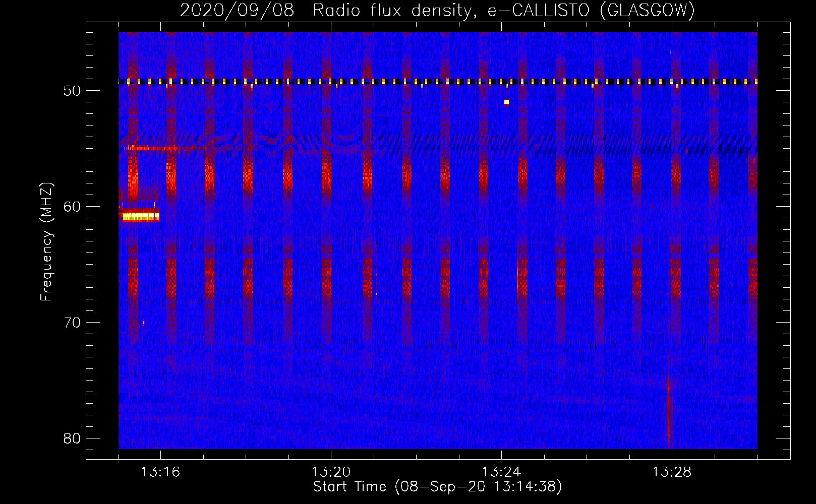Image resolution: width=816 pixels, height=504 pixels.
Task: Click the 60 frequency tick label
Action: pos(73,207)
